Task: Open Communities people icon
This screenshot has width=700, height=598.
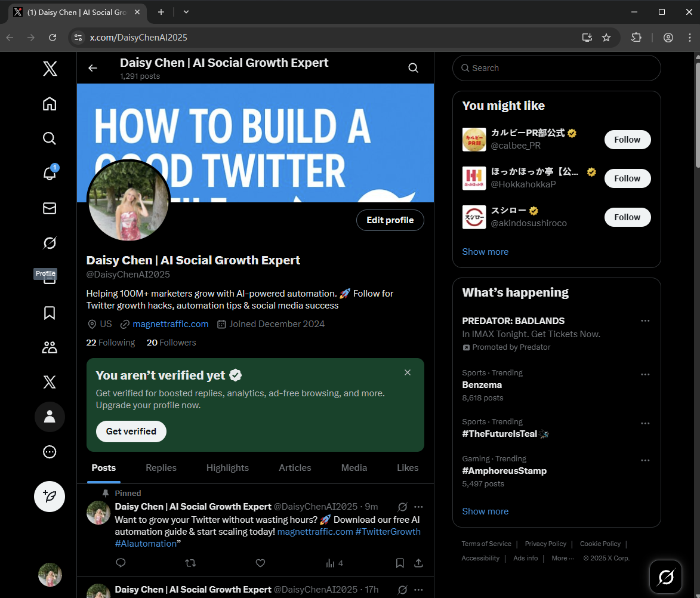Action: (50, 347)
